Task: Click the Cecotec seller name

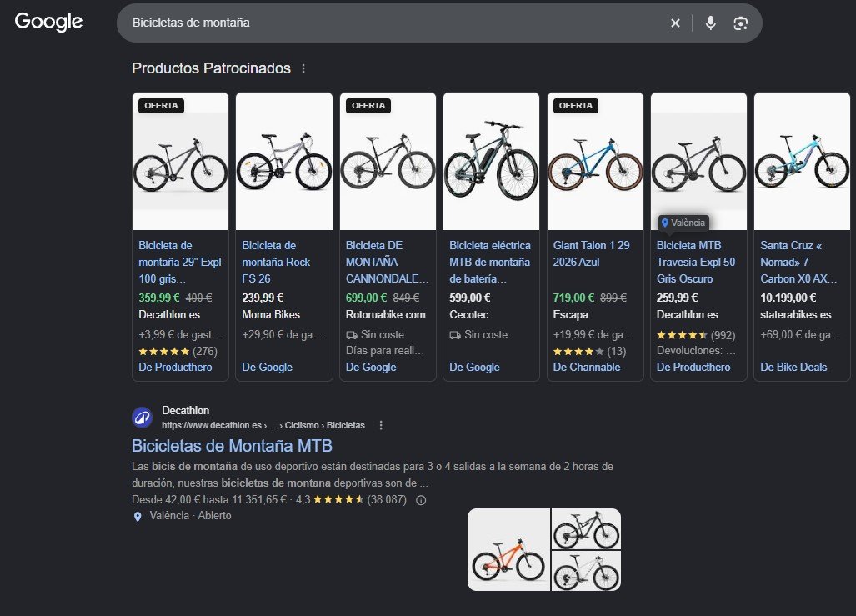Action: pos(469,314)
